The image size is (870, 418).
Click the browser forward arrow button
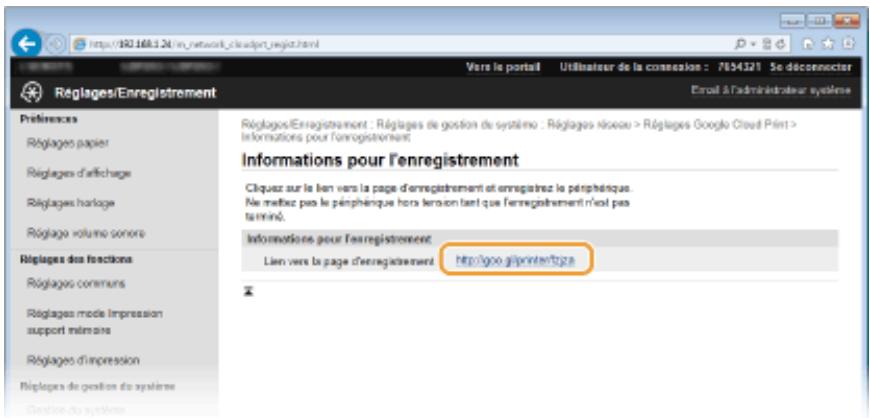(x=57, y=44)
